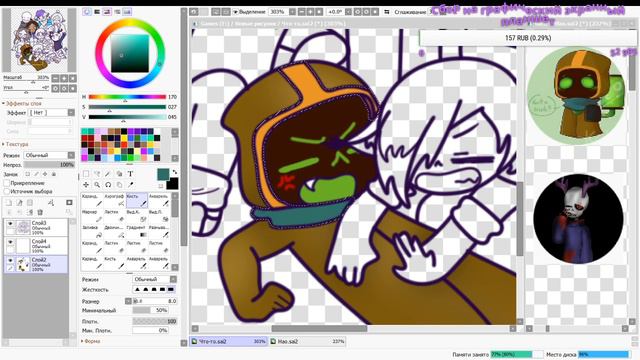Enable the Источник выбора checkbox
640x360 pixels.
pos(7,191)
